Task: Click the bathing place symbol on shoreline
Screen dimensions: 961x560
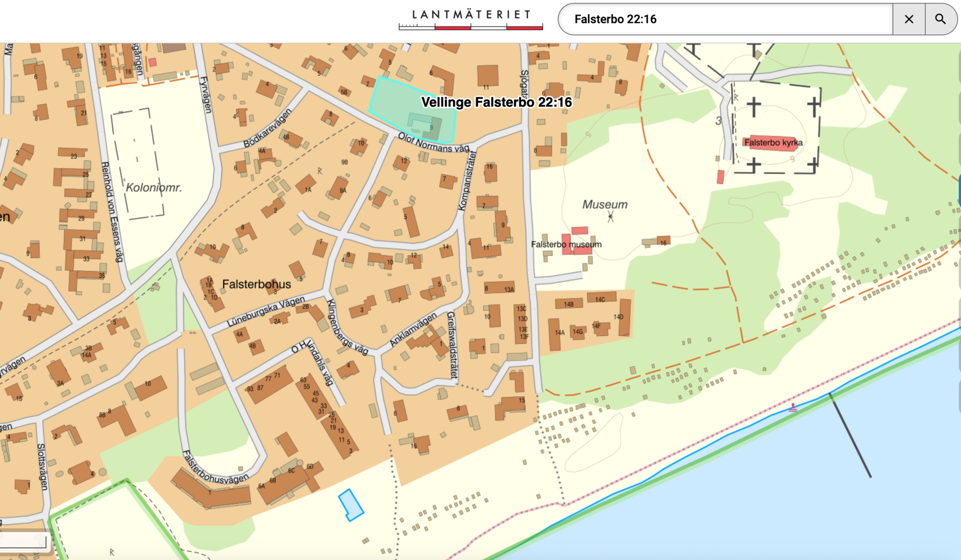Action: [793, 408]
